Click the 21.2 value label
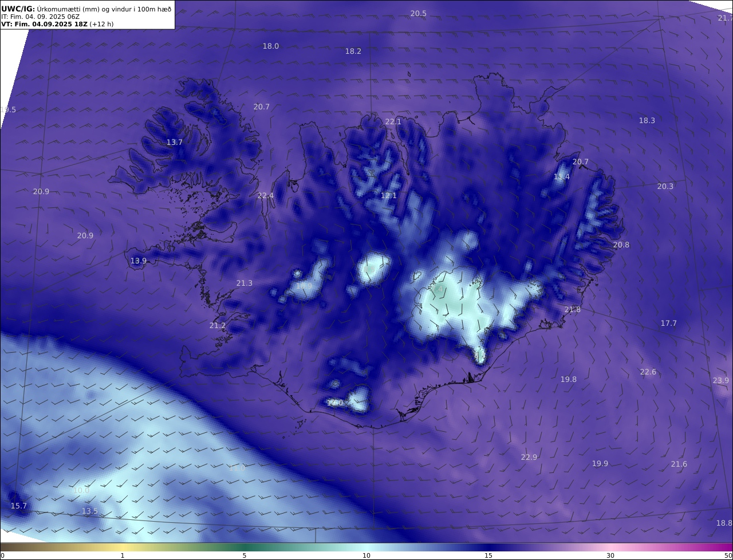Viewport: 733px width, 560px height. (218, 325)
